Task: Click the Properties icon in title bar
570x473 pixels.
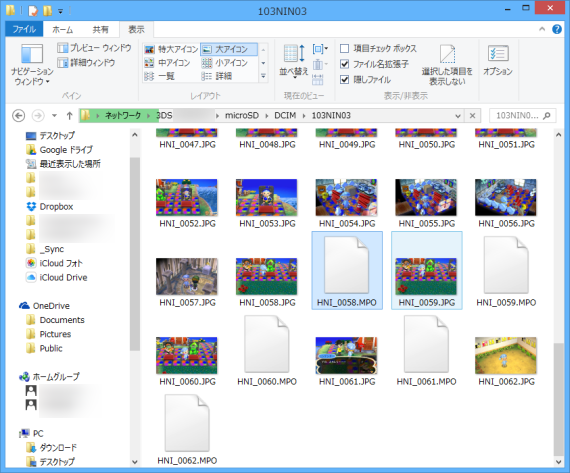Action: click(x=33, y=11)
